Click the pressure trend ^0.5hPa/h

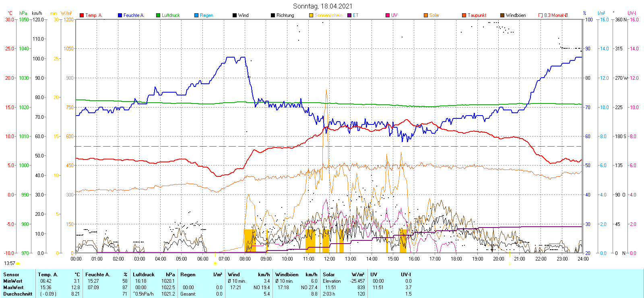click(x=144, y=294)
